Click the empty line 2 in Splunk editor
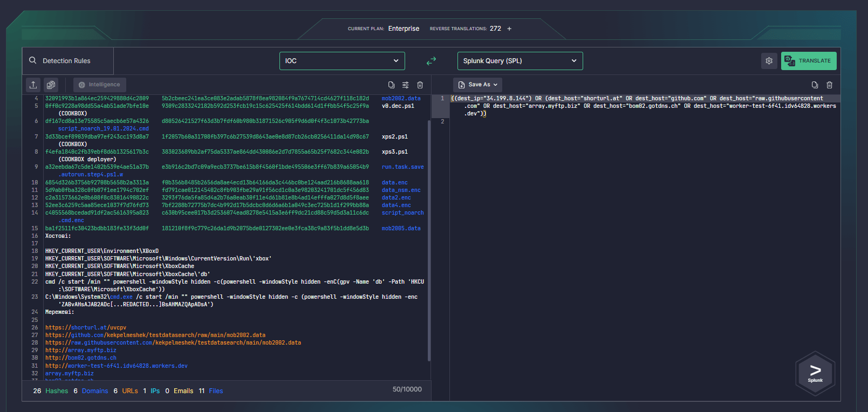This screenshot has width=868, height=412. (x=645, y=121)
